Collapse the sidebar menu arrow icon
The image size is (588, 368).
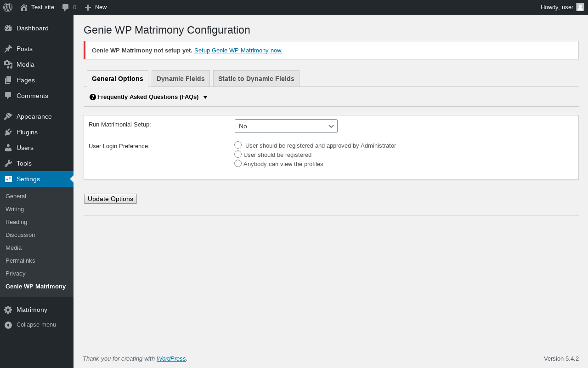pos(8,325)
